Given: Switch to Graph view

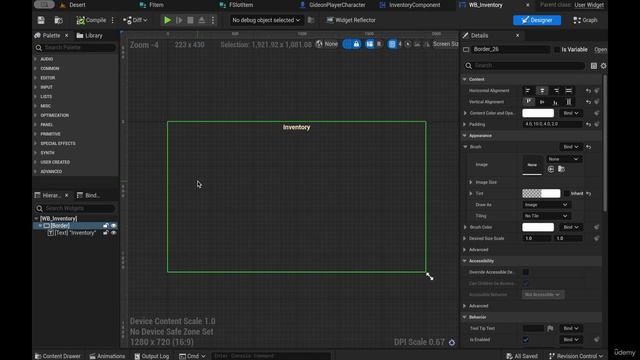Looking at the screenshot, I should [585, 20].
